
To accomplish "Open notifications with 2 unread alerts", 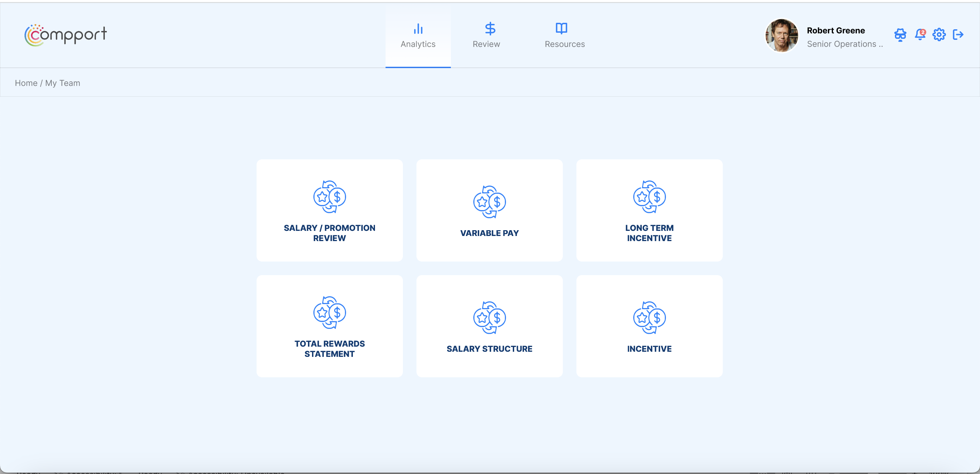I will point(920,35).
